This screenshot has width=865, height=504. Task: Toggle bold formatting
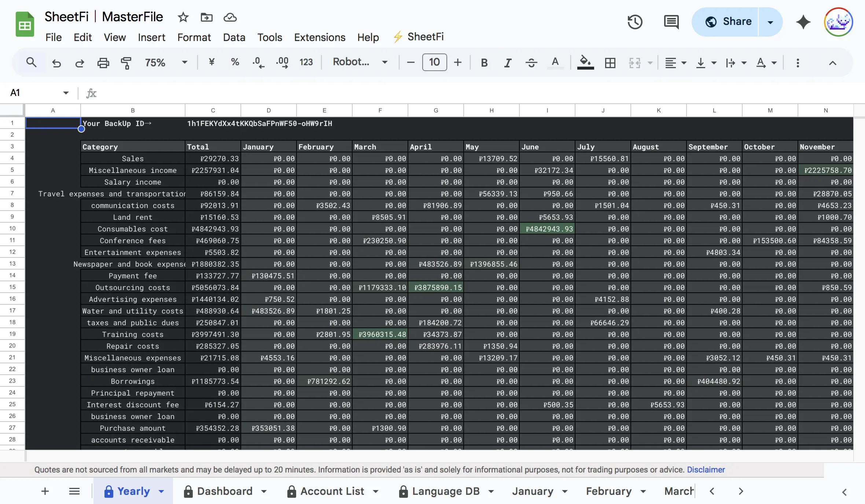pyautogui.click(x=484, y=63)
